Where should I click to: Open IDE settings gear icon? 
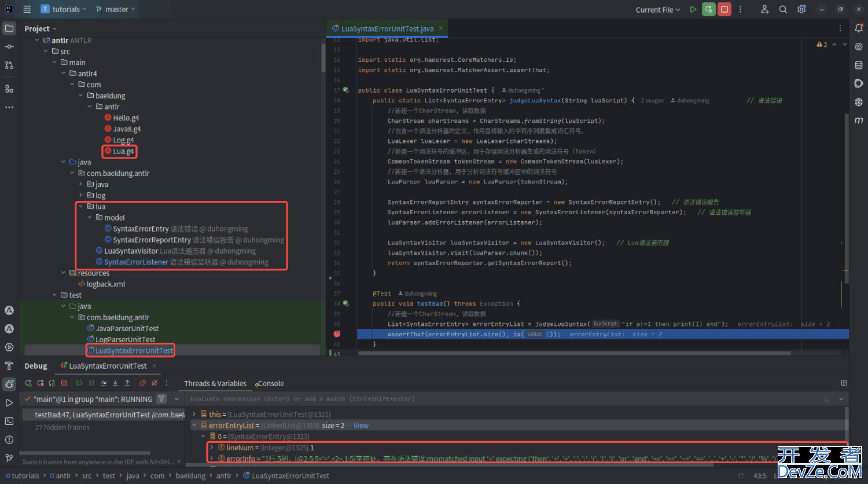[801, 9]
